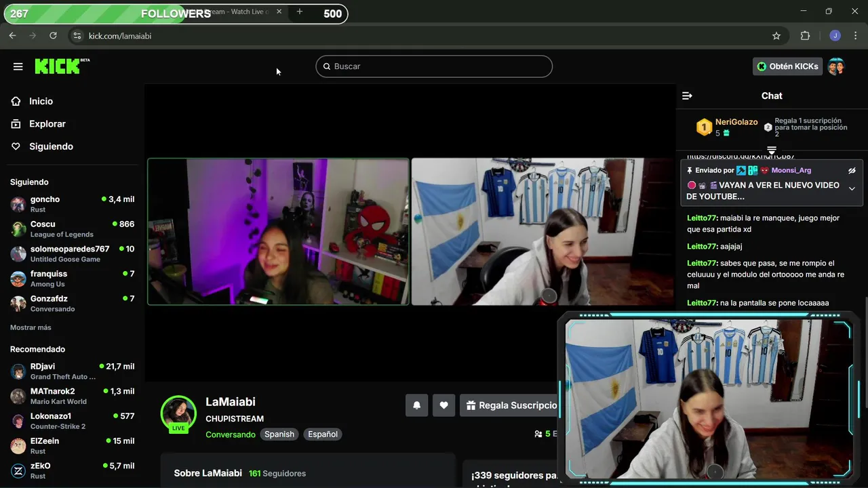Viewport: 868px width, 488px height.
Task: Open Lokonazo1 recommended channel
Action: tap(72, 421)
